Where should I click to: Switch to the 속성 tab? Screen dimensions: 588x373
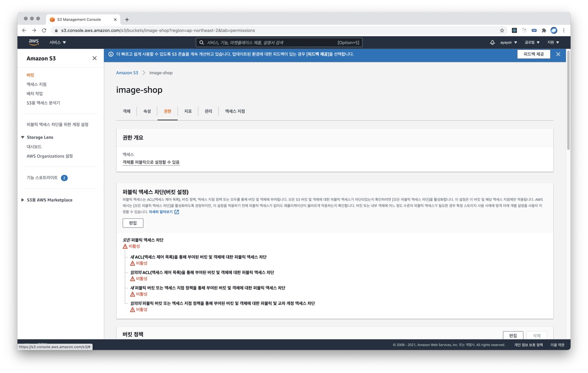[x=147, y=111]
